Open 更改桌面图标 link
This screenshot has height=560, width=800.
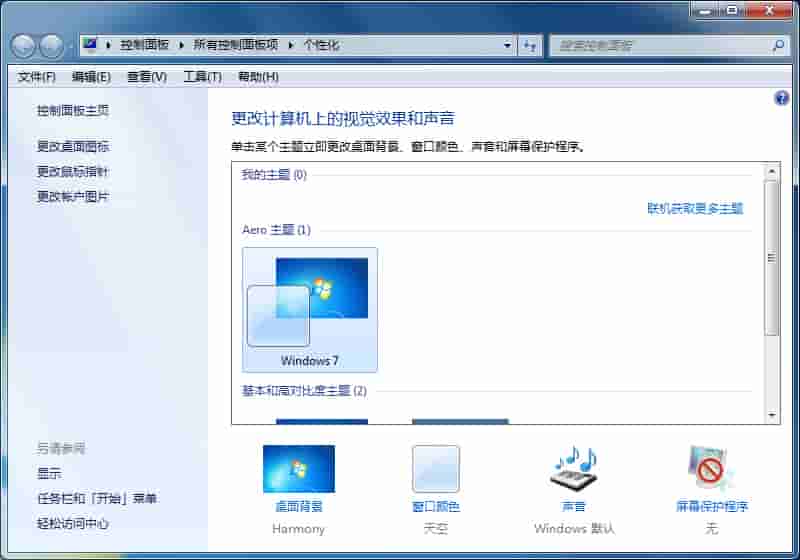pyautogui.click(x=73, y=147)
